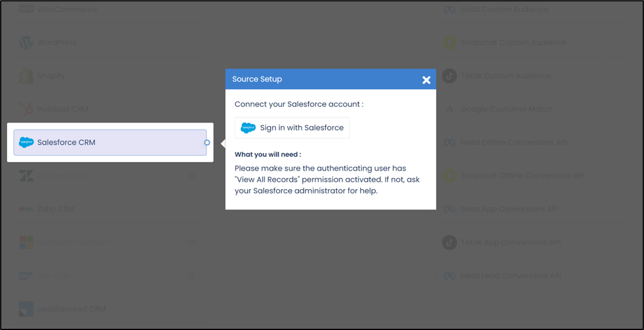
Task: Click the TikTok icon beside Custom Audience
Action: (450, 76)
